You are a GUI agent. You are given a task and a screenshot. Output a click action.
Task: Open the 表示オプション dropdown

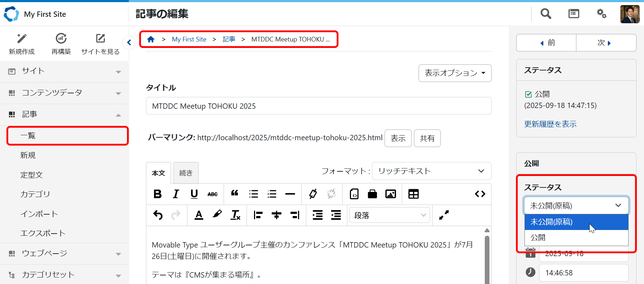[455, 73]
